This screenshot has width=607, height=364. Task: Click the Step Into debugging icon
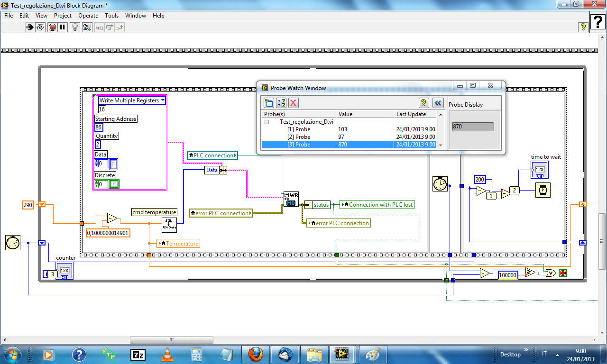click(99, 27)
